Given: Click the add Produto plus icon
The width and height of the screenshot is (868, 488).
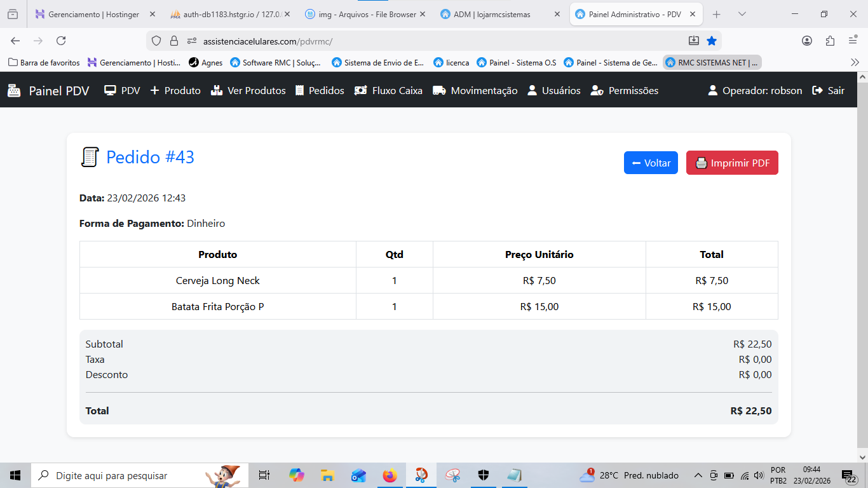Looking at the screenshot, I should tap(154, 91).
